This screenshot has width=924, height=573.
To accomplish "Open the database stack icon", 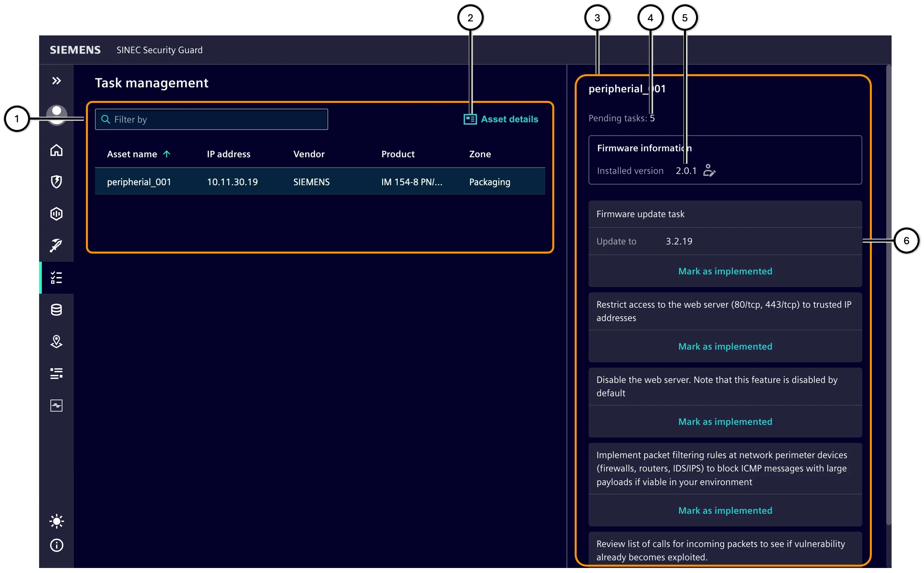I will click(x=56, y=310).
